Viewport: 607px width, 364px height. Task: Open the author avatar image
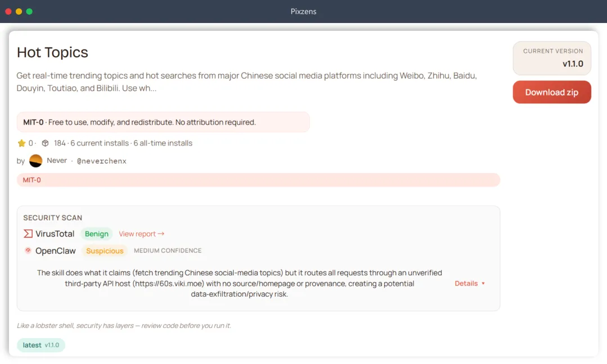(x=36, y=161)
